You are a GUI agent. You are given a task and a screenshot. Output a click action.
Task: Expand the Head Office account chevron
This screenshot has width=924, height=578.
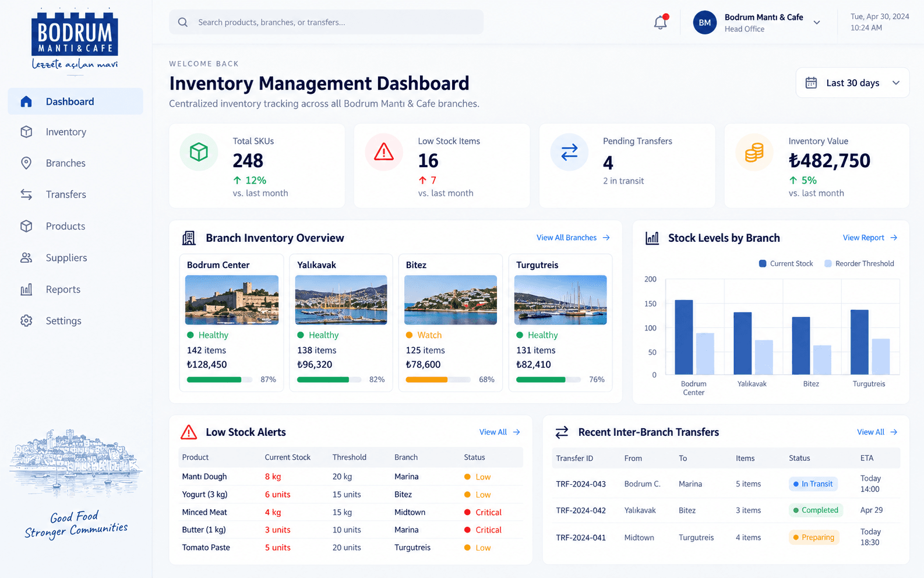[817, 23]
